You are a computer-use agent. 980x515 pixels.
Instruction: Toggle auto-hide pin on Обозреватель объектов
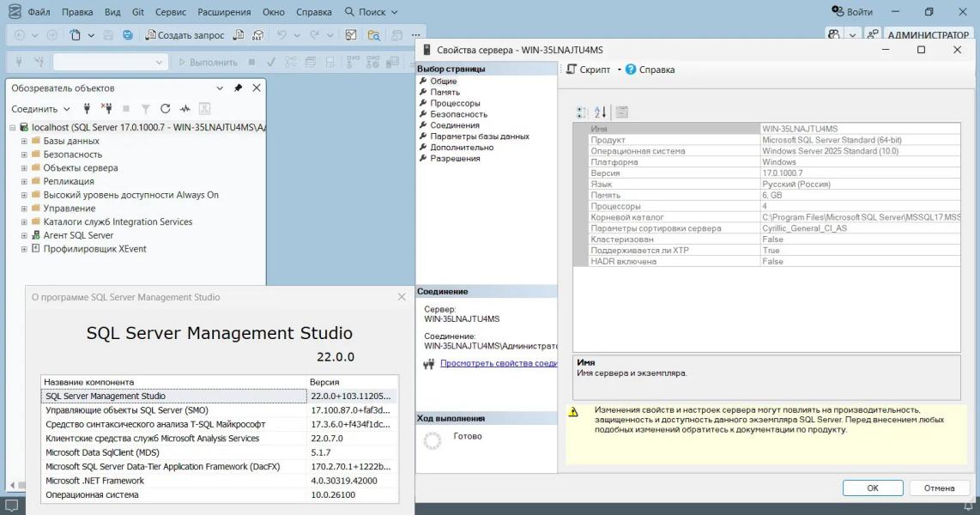tap(238, 88)
